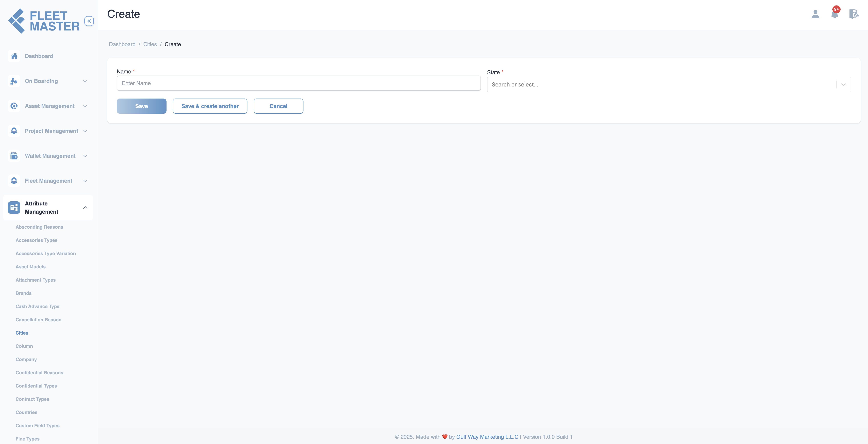
Task: Expand the Fleet Management chevron
Action: pos(85,181)
